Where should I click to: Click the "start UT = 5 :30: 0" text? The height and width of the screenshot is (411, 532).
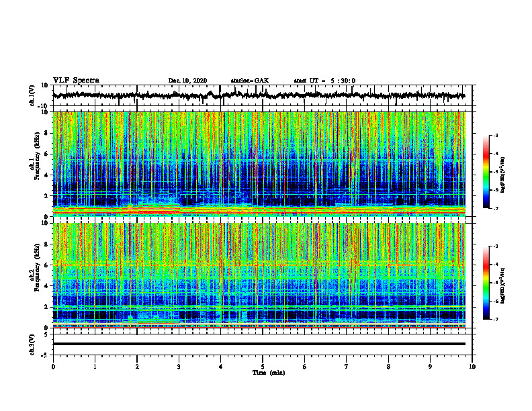pos(324,81)
